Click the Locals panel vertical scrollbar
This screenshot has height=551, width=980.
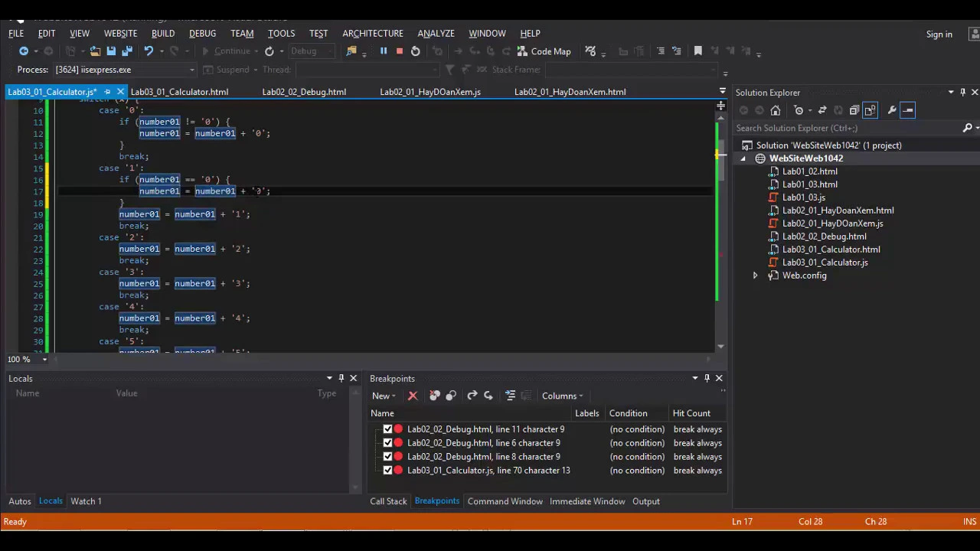[x=354, y=440]
